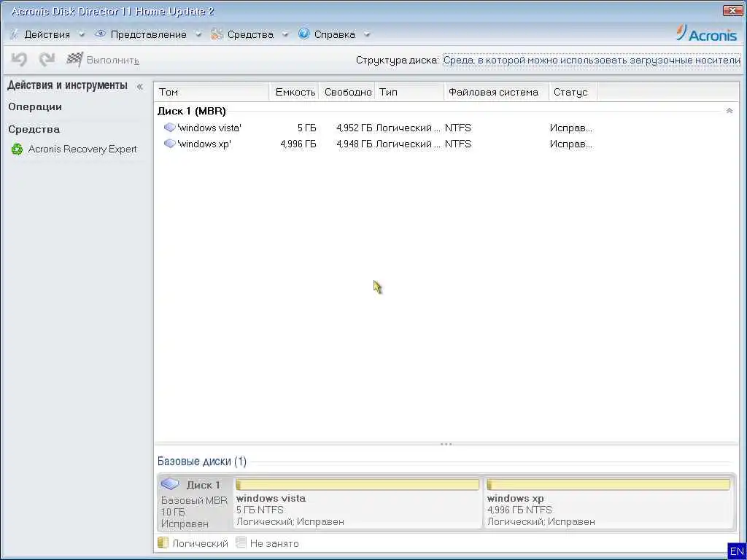Click the Undo arrow icon
Viewport: 747px width, 560px height.
tap(19, 60)
